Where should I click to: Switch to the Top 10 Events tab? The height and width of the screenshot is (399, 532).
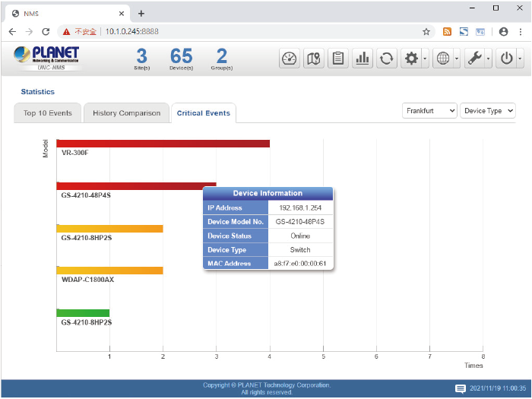pos(47,113)
